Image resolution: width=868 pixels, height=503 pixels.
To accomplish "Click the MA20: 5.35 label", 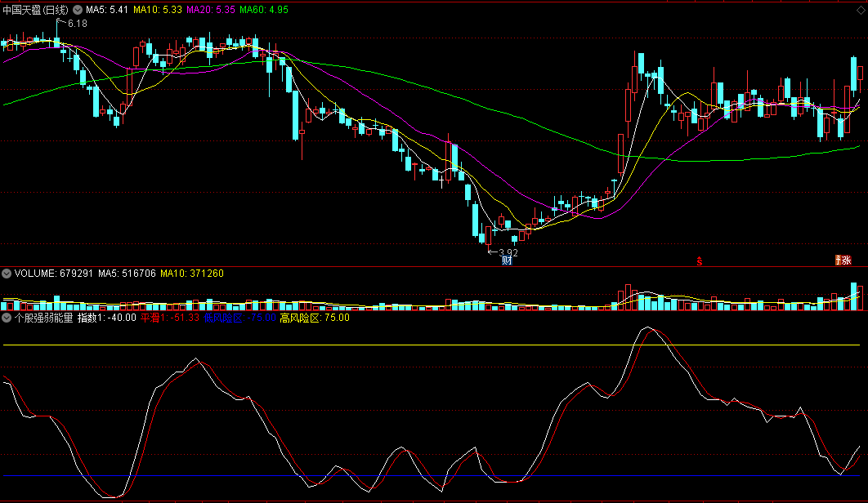I will click(210, 10).
